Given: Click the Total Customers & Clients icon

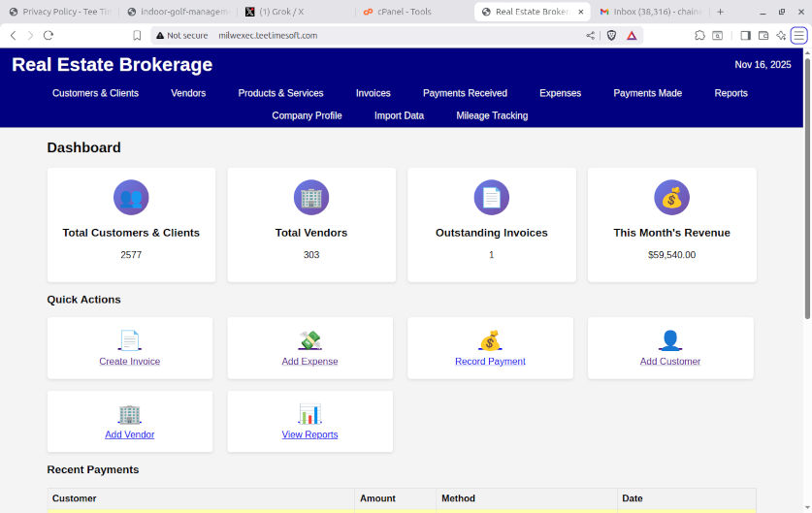Looking at the screenshot, I should point(131,198).
